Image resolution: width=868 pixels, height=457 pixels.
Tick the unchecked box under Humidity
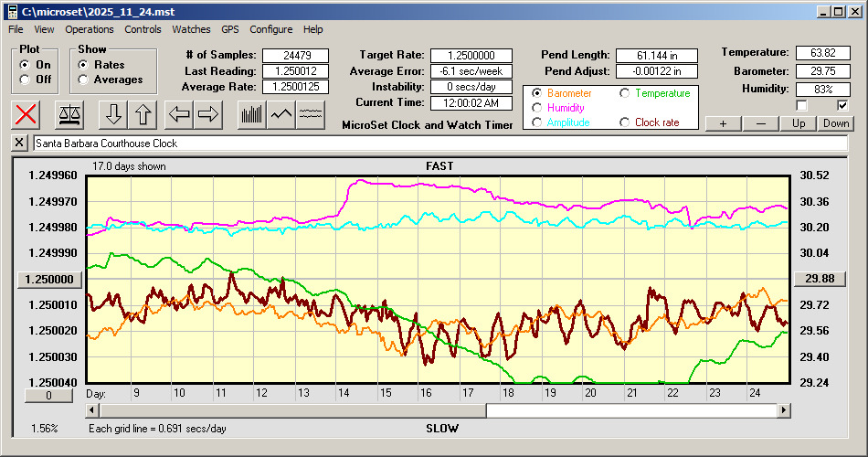coord(802,105)
